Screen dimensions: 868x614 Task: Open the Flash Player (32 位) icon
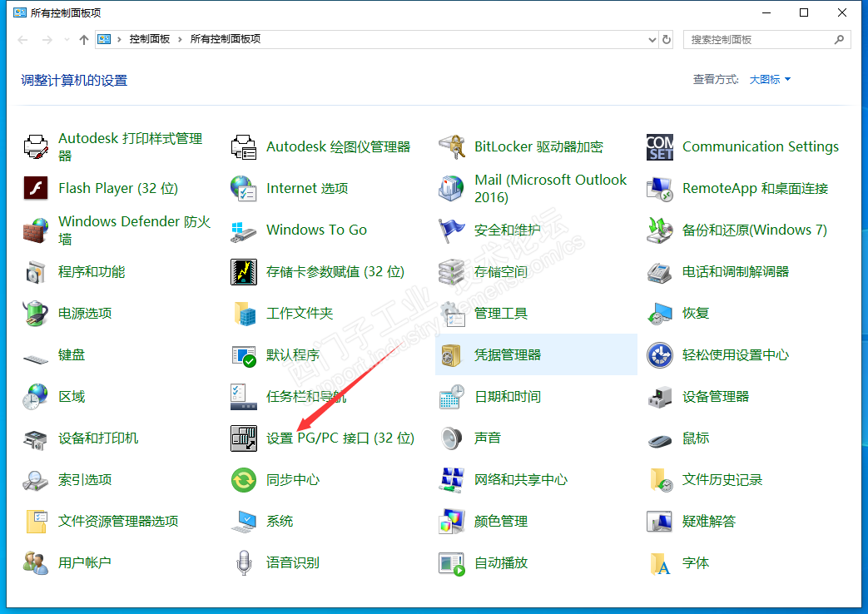pyautogui.click(x=36, y=188)
